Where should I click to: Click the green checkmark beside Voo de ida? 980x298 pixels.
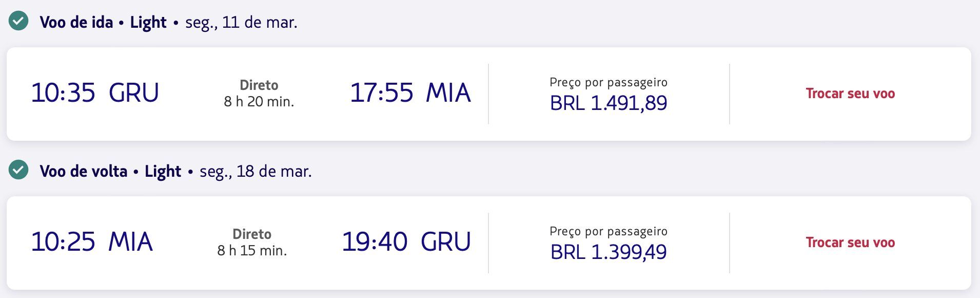(x=18, y=22)
